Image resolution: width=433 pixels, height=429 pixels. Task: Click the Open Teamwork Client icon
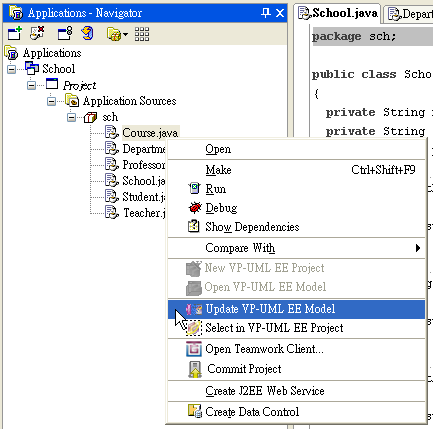tap(194, 349)
